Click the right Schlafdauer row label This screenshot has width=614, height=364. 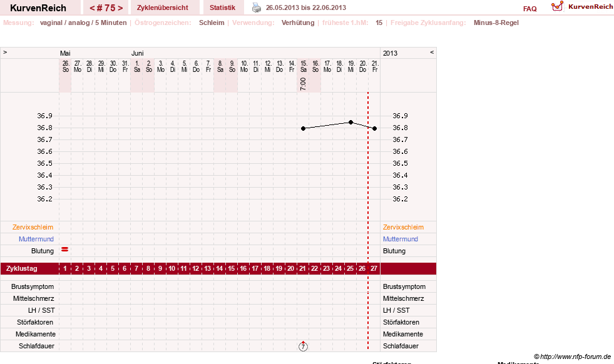pos(401,346)
